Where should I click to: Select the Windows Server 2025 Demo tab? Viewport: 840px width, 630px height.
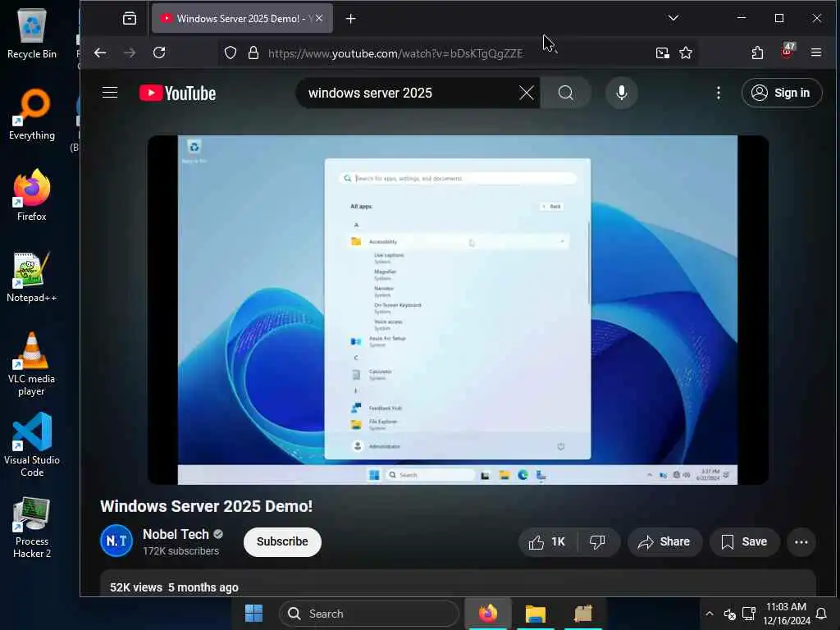242,18
